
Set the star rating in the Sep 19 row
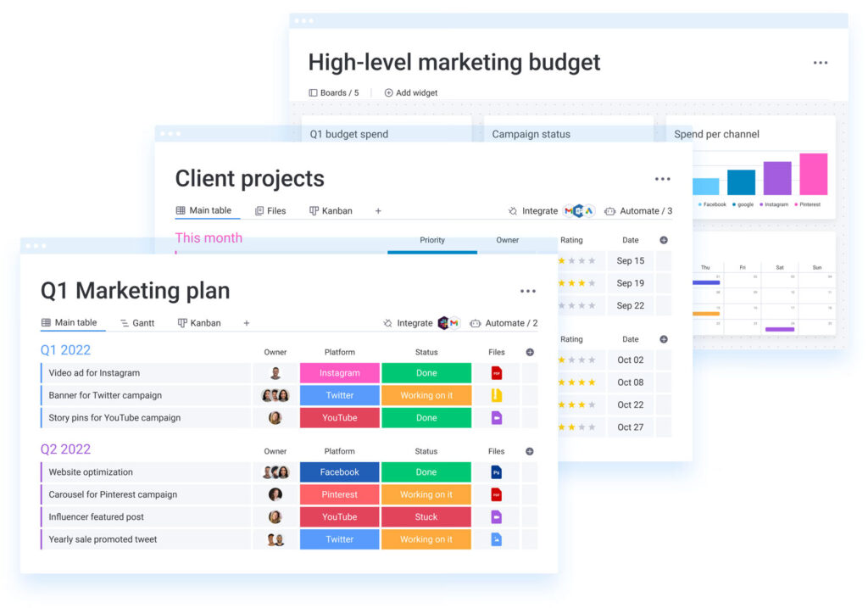coord(576,283)
